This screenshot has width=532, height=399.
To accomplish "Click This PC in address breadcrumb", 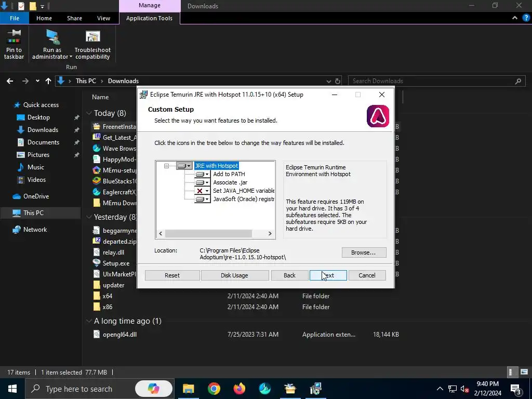I will click(x=86, y=81).
